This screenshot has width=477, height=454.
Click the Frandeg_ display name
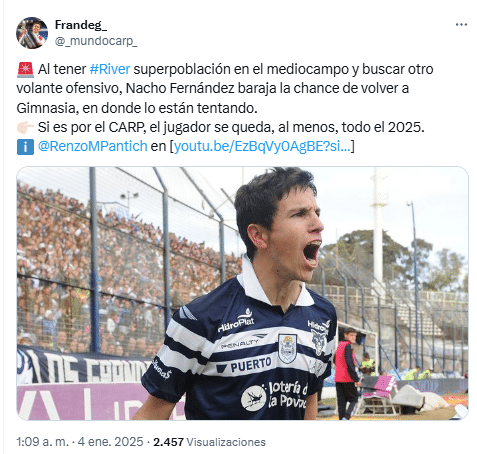(81, 25)
